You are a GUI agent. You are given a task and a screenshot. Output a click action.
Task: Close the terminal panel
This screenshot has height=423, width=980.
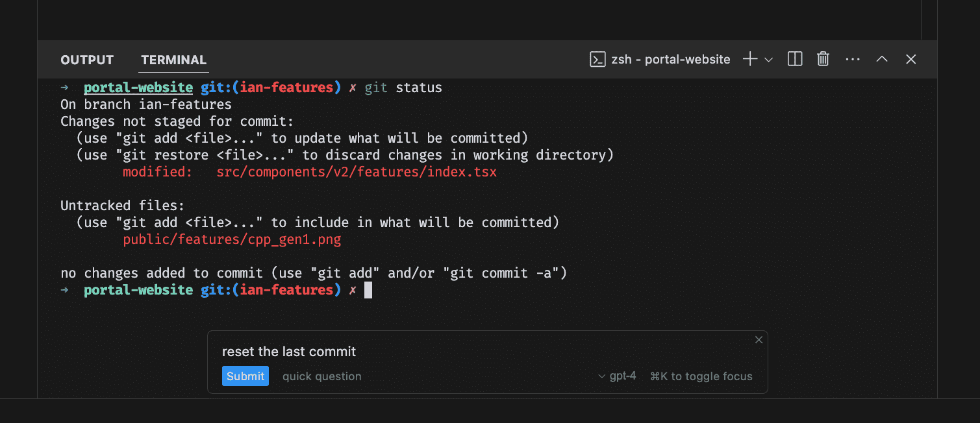911,59
